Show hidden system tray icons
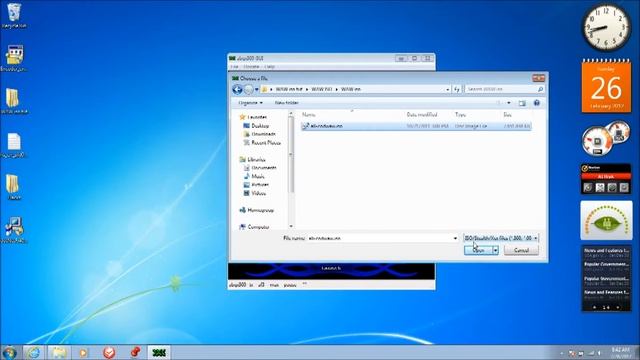 coord(562,353)
